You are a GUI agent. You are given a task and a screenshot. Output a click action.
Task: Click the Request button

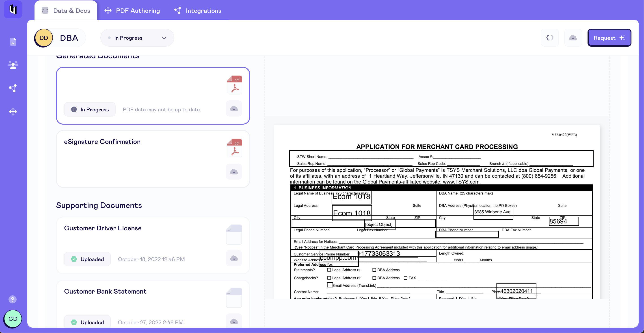click(609, 37)
